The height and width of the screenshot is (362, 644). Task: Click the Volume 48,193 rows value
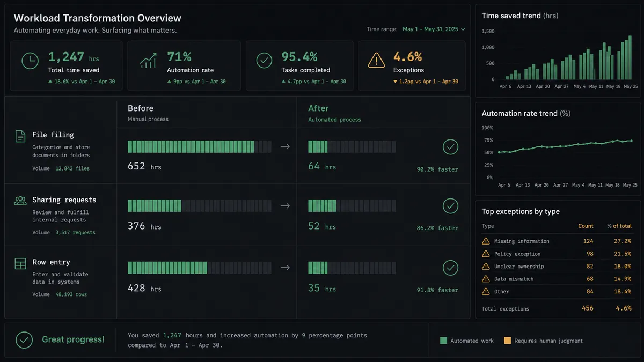(x=71, y=294)
